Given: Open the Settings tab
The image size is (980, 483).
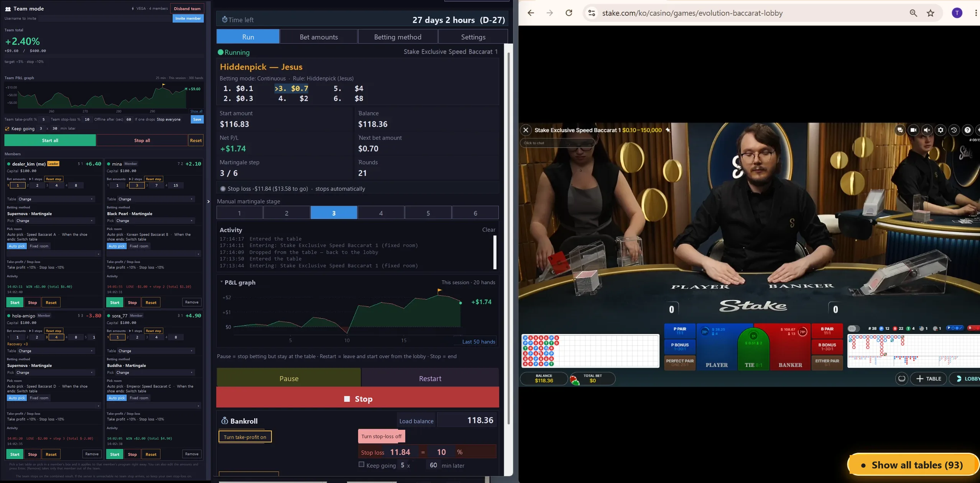Looking at the screenshot, I should point(473,37).
